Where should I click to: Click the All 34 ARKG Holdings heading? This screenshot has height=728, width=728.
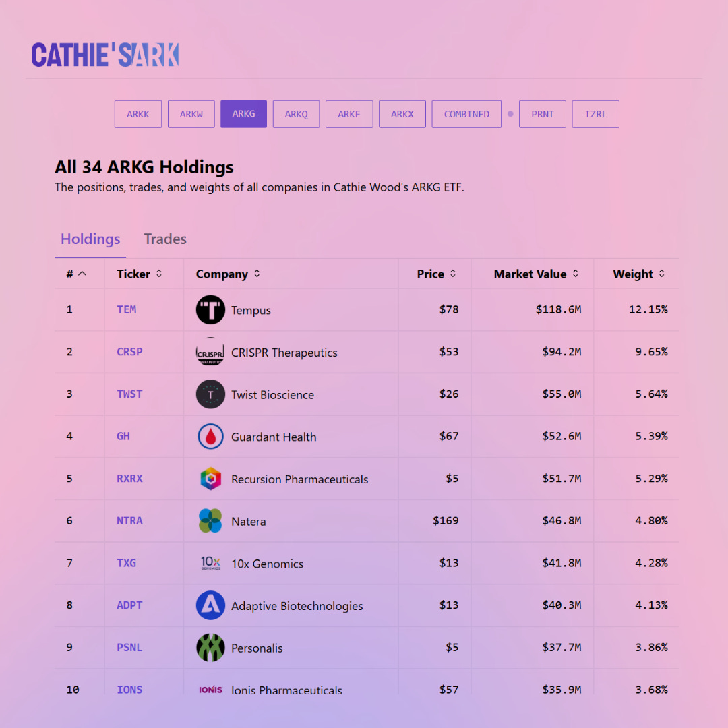144,167
